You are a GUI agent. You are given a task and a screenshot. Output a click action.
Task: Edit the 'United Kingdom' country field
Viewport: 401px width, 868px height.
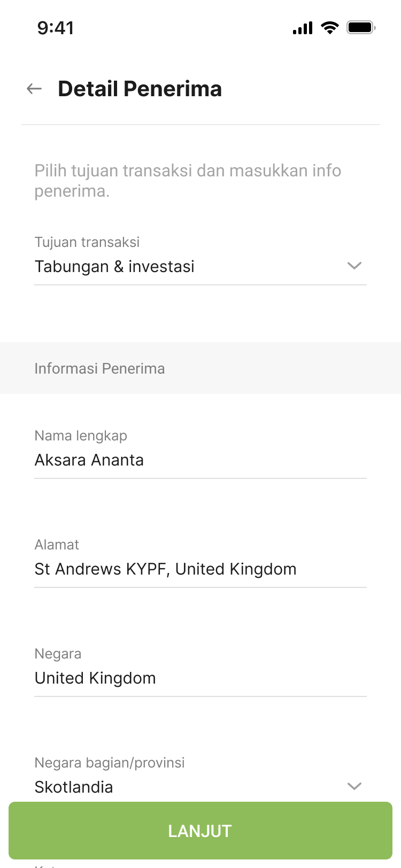click(x=95, y=678)
